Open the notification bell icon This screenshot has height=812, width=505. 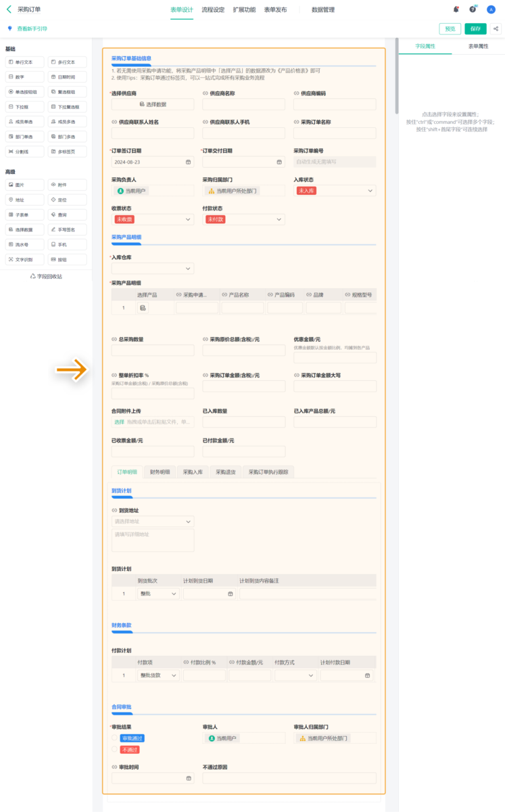[x=456, y=9]
